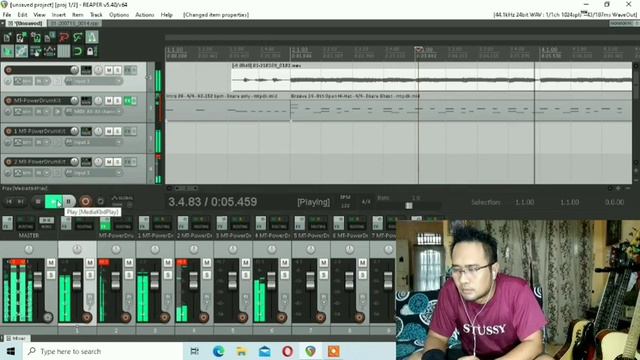Screen dimensions: 640x360
Task: Open the Actions menu
Action: (144, 15)
